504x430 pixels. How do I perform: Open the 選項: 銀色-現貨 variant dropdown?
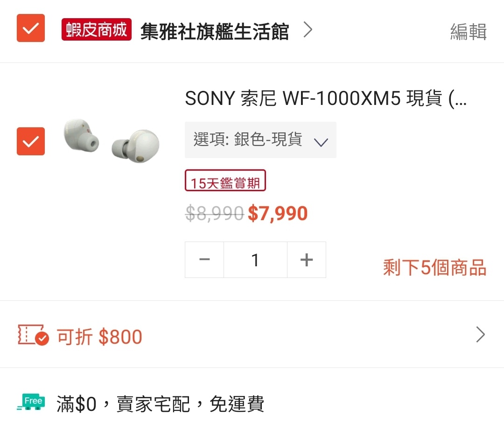click(x=260, y=140)
